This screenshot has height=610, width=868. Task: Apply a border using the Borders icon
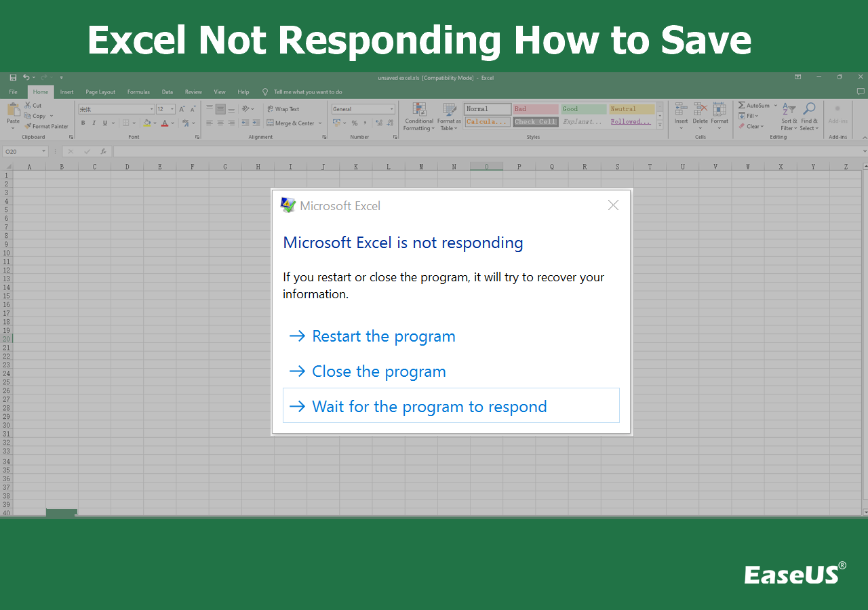(126, 123)
